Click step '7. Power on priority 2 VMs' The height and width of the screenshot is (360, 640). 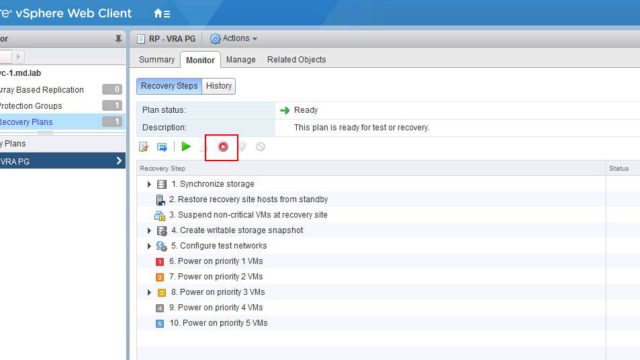point(216,277)
